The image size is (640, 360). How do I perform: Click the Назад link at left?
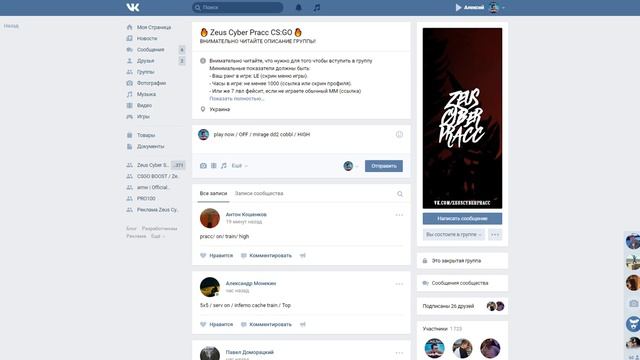point(11,26)
